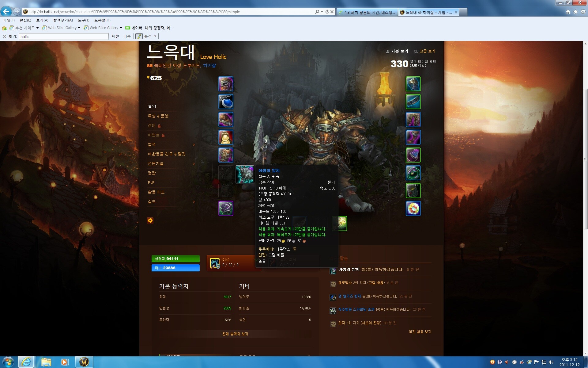
Task: Click the belt equipment slot icon
Action: click(x=413, y=102)
